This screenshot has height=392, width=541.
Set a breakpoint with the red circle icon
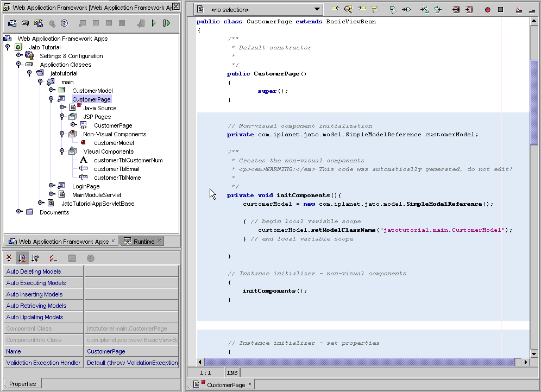coord(487,9)
